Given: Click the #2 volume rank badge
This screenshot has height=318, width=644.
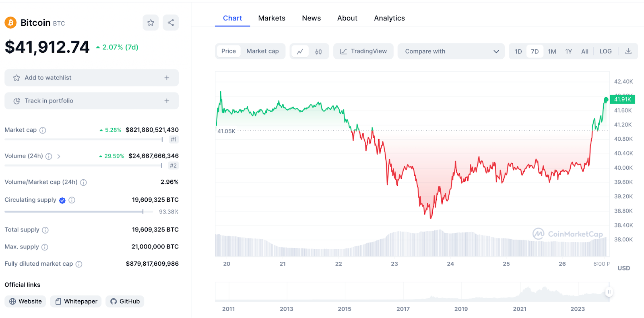Looking at the screenshot, I should (173, 166).
